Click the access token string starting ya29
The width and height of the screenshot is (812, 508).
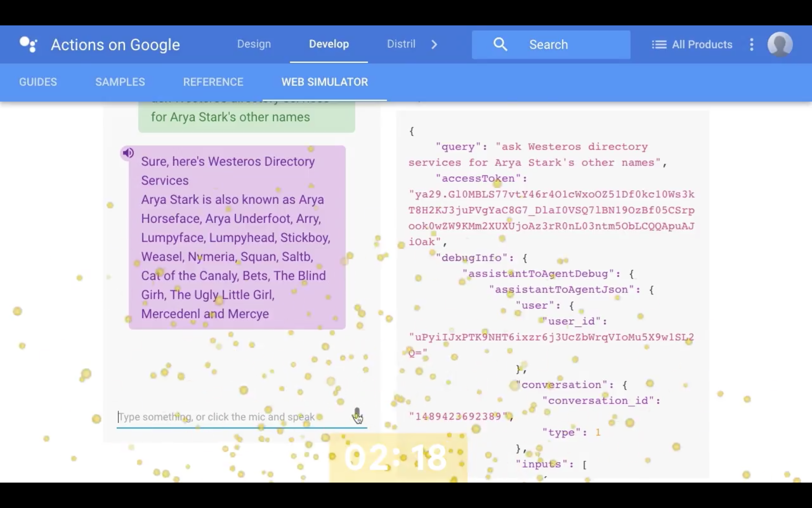click(551, 218)
